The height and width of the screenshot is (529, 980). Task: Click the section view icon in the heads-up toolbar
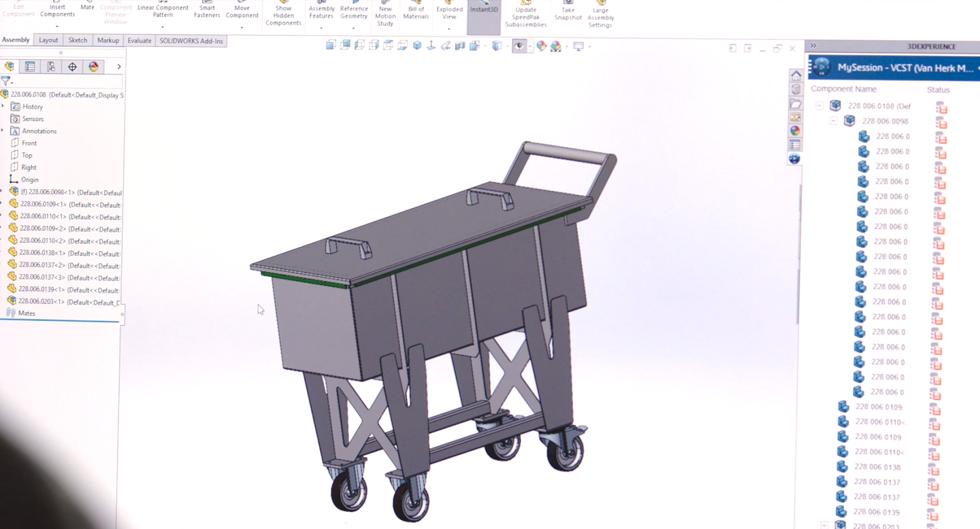[x=461, y=46]
